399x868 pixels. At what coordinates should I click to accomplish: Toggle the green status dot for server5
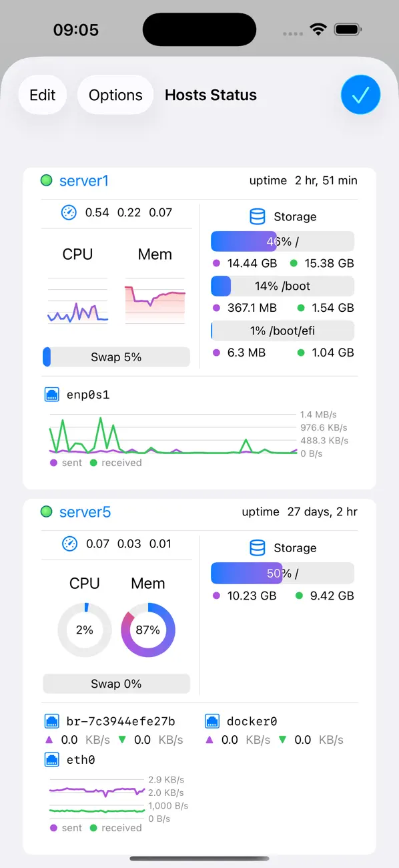point(46,512)
